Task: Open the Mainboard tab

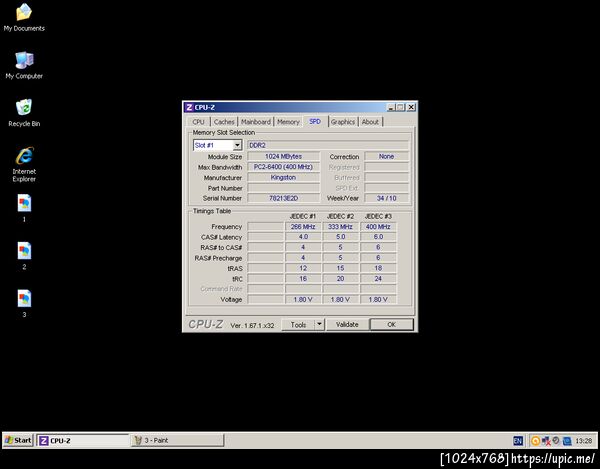Action: coord(256,122)
